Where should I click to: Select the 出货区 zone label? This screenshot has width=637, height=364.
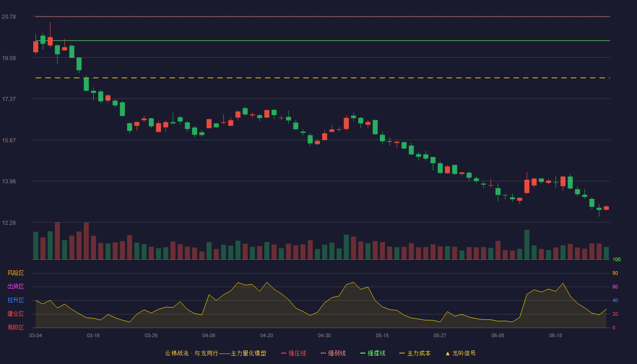click(x=15, y=287)
